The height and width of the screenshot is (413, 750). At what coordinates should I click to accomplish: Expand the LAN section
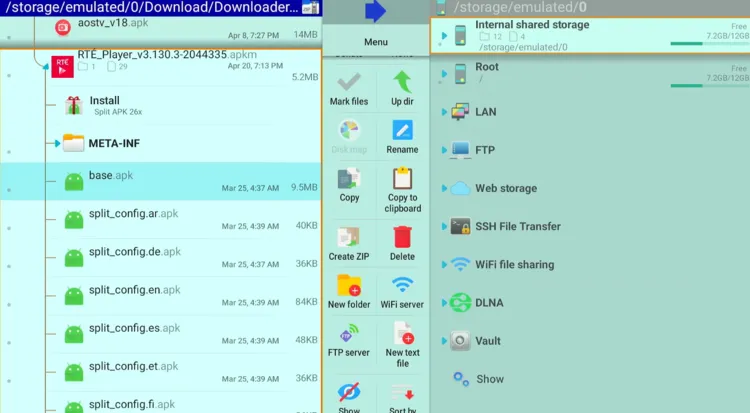[x=444, y=112]
